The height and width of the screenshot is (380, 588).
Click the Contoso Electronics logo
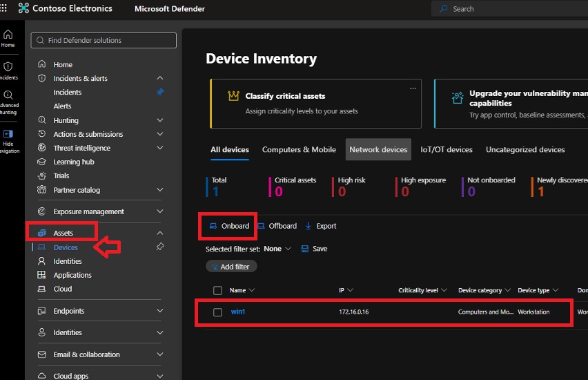pyautogui.click(x=23, y=8)
